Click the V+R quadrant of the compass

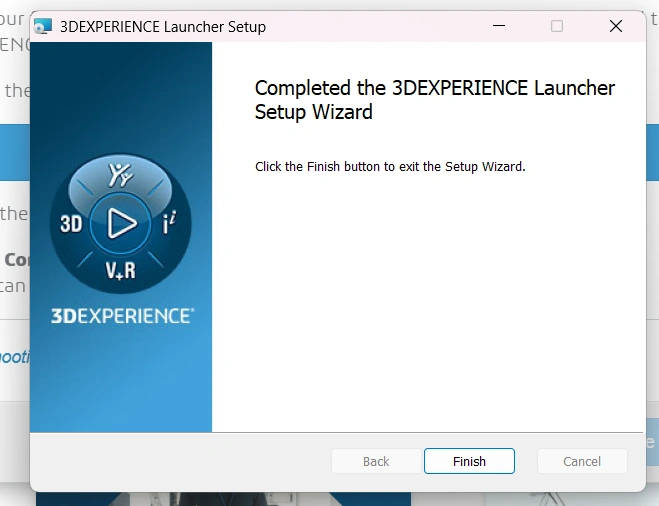pos(121,271)
